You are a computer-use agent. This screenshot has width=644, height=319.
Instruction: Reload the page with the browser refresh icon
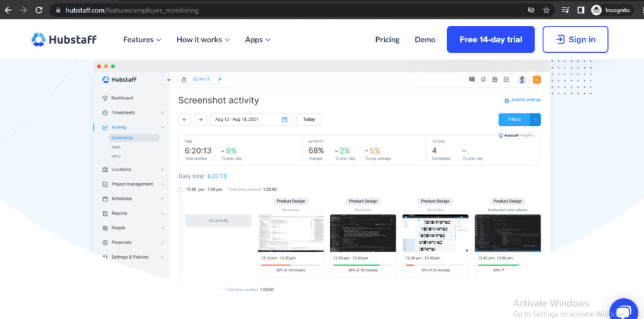pyautogui.click(x=39, y=10)
